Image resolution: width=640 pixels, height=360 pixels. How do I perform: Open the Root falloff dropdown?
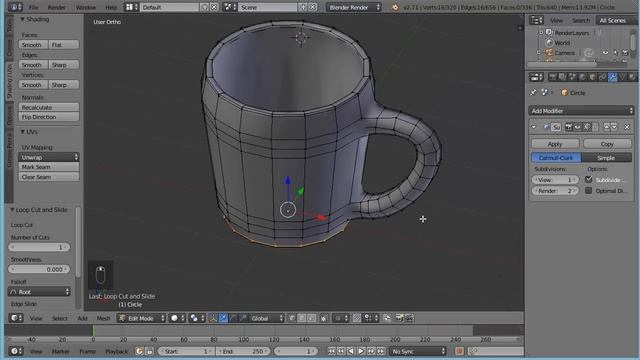click(x=39, y=292)
